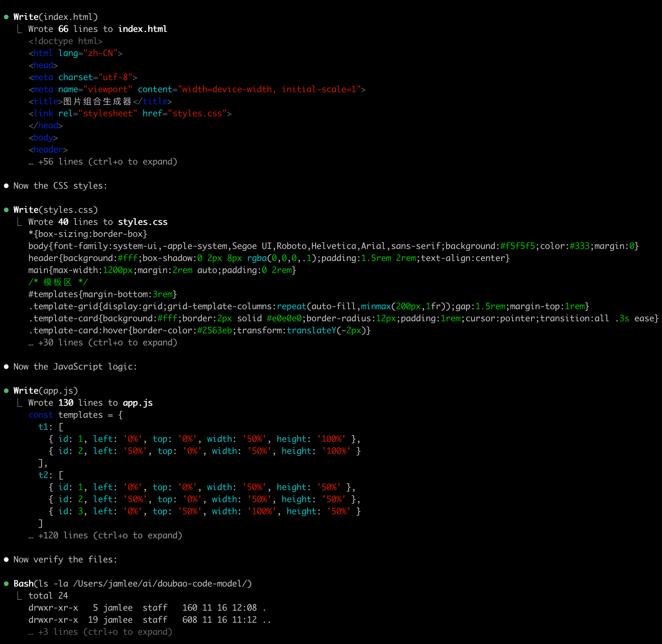Click the link rel="stylesheet" line

click(130, 113)
